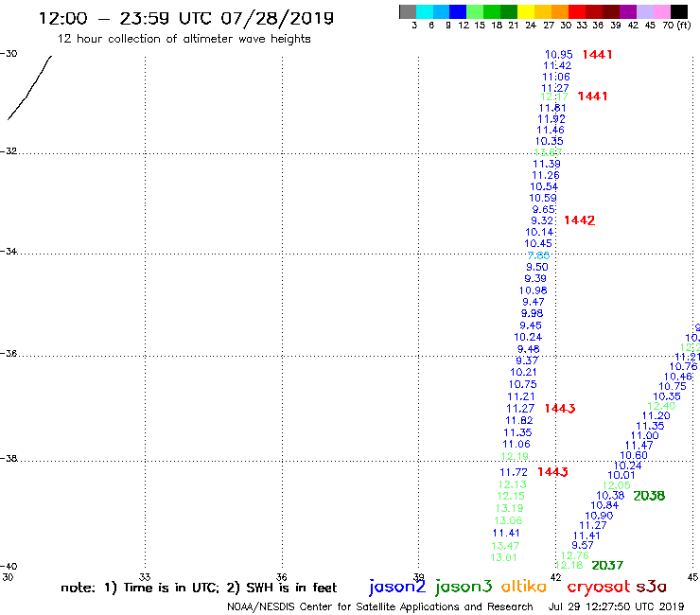Click the green 13.06 wave height value

pyautogui.click(x=508, y=520)
